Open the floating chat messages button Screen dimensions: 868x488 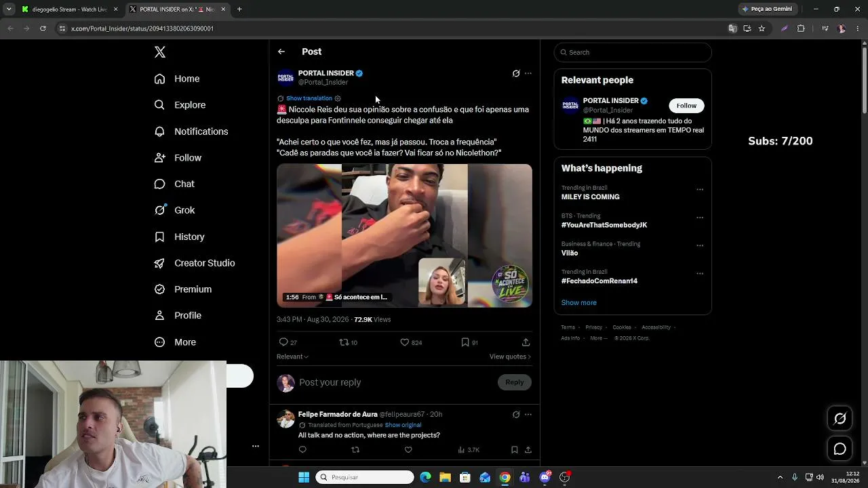840,449
